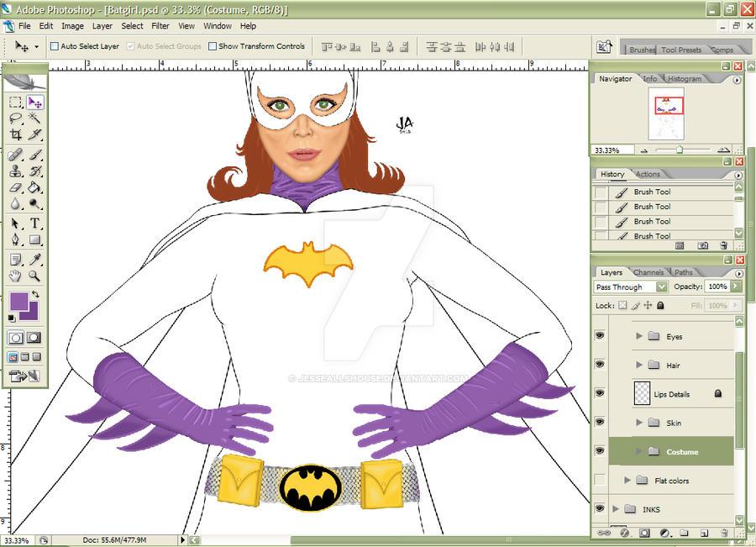Screen dimensions: 756x547
Task: Click the Navigator zoom slider handle
Action: click(x=680, y=150)
